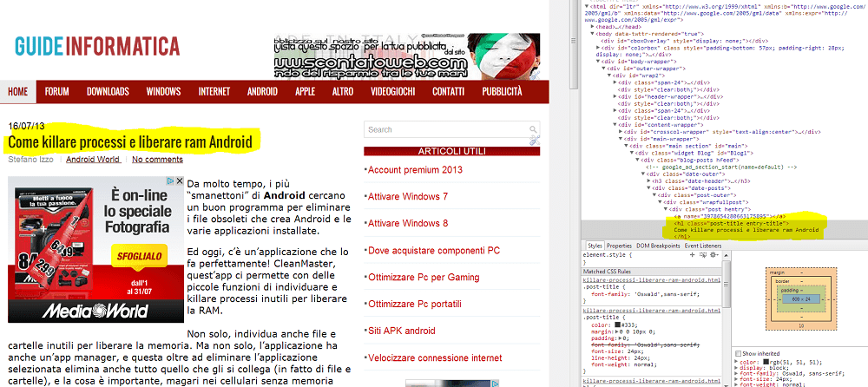Viewport: 868px width, 387px height.
Task: Open Ottimizzare Pc per Gaming link
Action: tap(424, 278)
